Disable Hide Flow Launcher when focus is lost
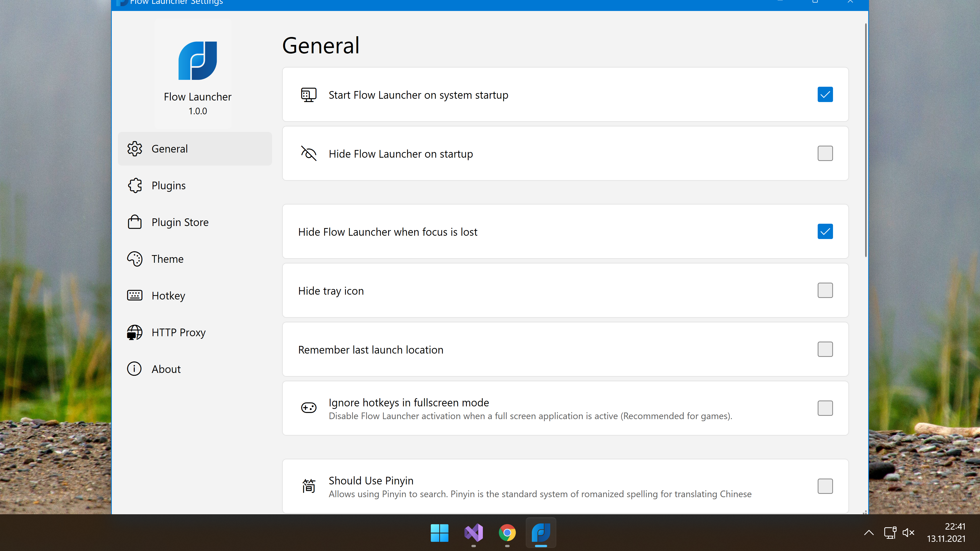The image size is (980, 551). (x=825, y=232)
